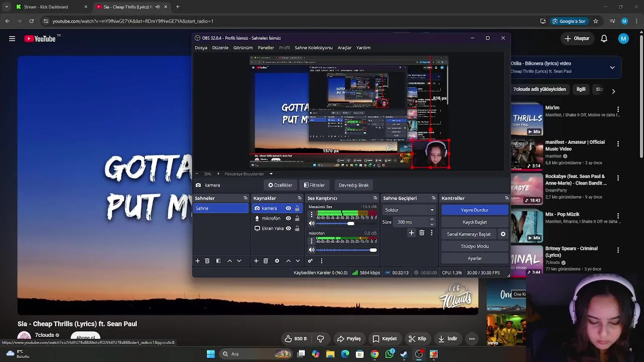Open advanced audio properties gears icon
The height and width of the screenshot is (362, 644).
tap(310, 261)
